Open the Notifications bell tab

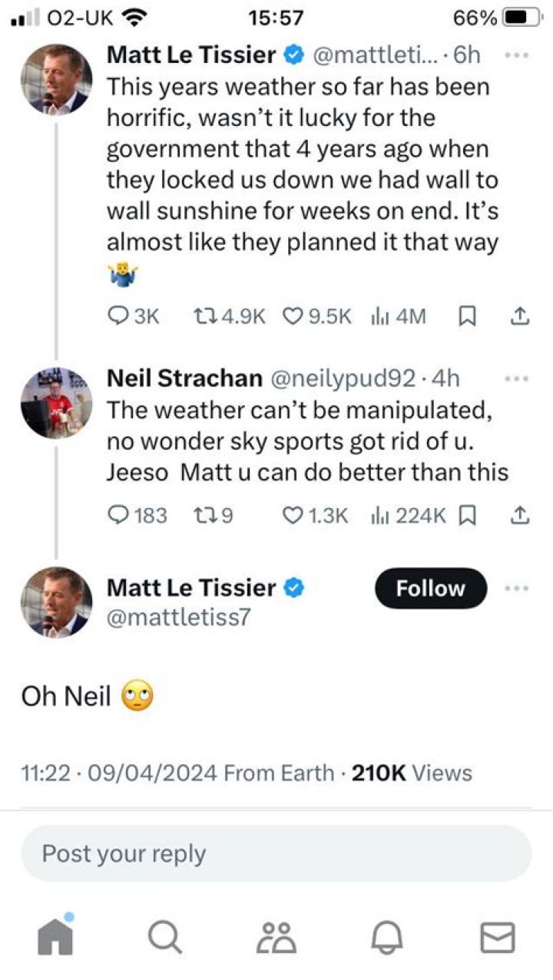(x=387, y=937)
